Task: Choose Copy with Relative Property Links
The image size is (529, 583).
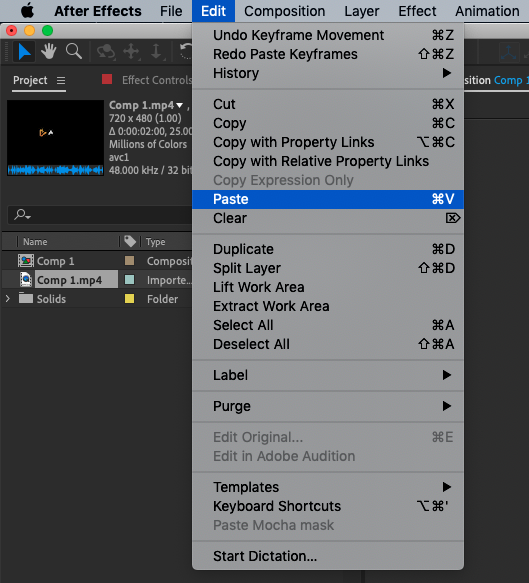Action: pos(328,161)
